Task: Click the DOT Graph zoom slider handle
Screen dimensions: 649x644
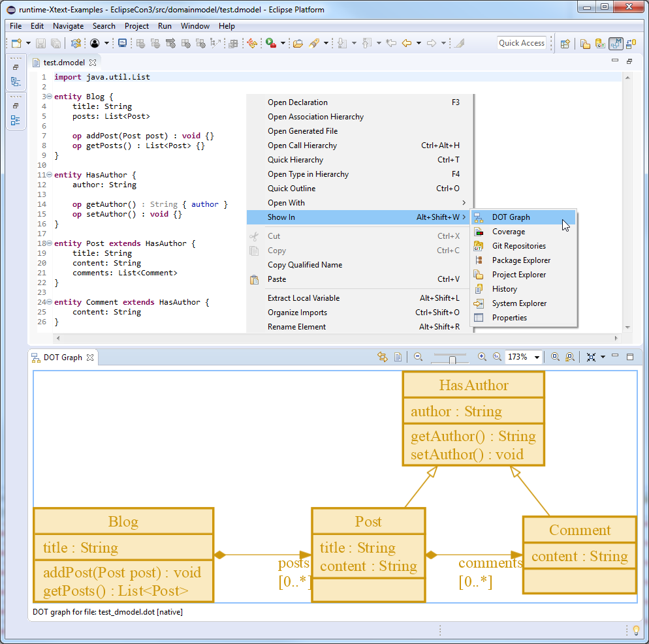Action: coord(452,360)
